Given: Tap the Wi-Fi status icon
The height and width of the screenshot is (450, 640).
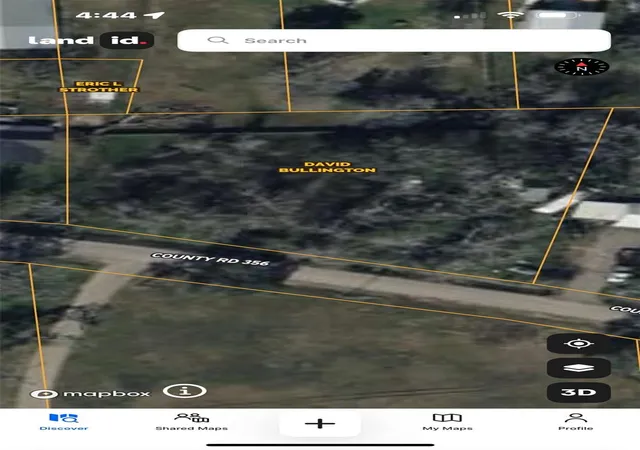Looking at the screenshot, I should click(x=510, y=15).
